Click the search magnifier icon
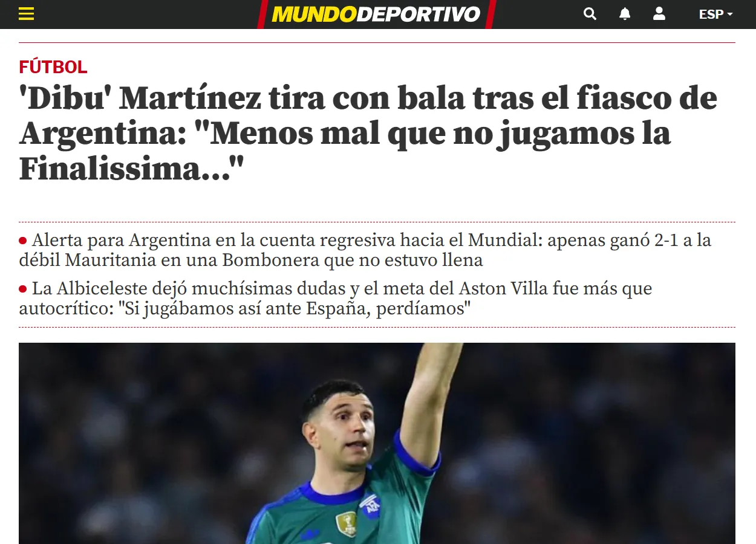Screen dimensions: 756x544 click(590, 14)
